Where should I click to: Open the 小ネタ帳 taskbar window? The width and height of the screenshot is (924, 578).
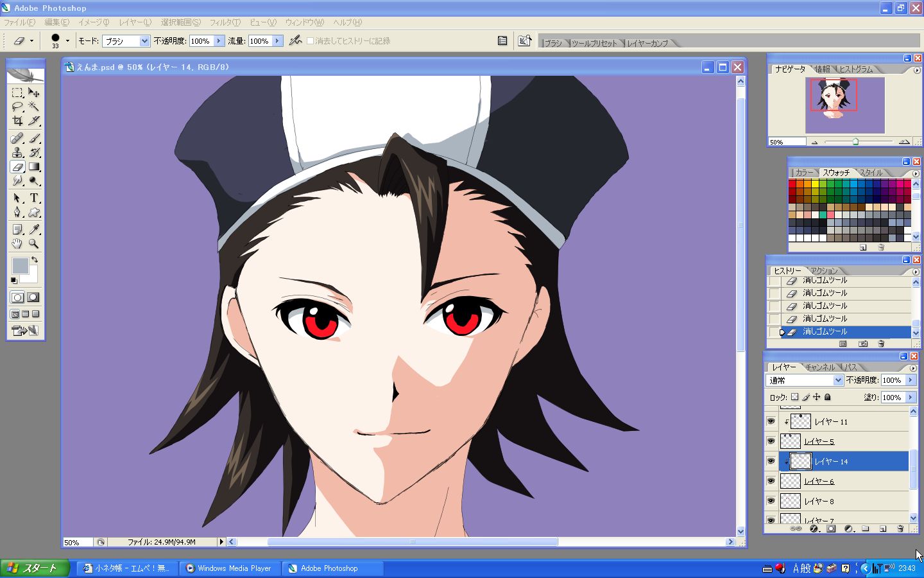128,568
